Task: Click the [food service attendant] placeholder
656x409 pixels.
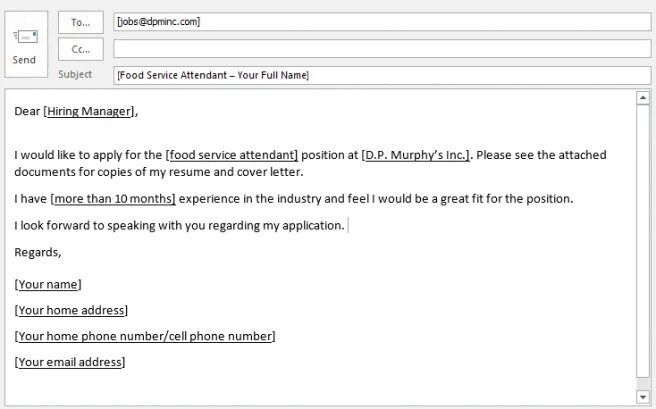Action: click(232, 155)
